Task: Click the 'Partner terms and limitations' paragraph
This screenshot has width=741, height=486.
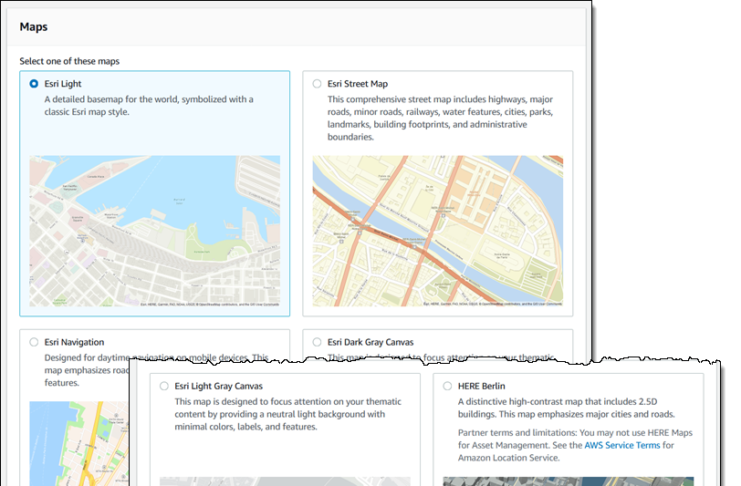Action: pyautogui.click(x=575, y=445)
